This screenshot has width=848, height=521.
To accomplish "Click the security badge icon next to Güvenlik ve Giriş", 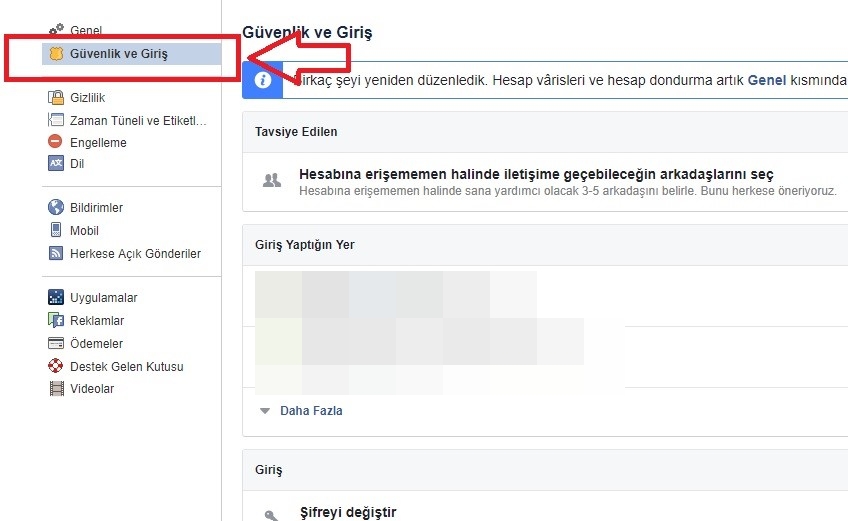I will tap(56, 54).
